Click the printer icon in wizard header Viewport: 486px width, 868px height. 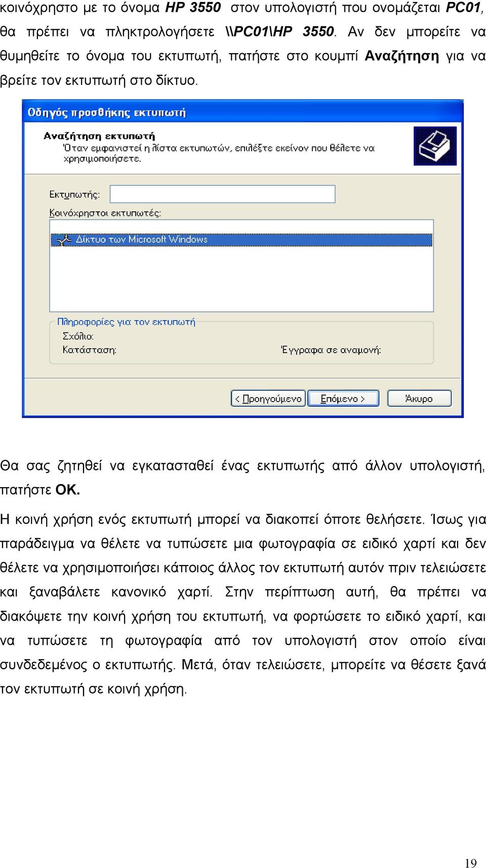pos(435,146)
